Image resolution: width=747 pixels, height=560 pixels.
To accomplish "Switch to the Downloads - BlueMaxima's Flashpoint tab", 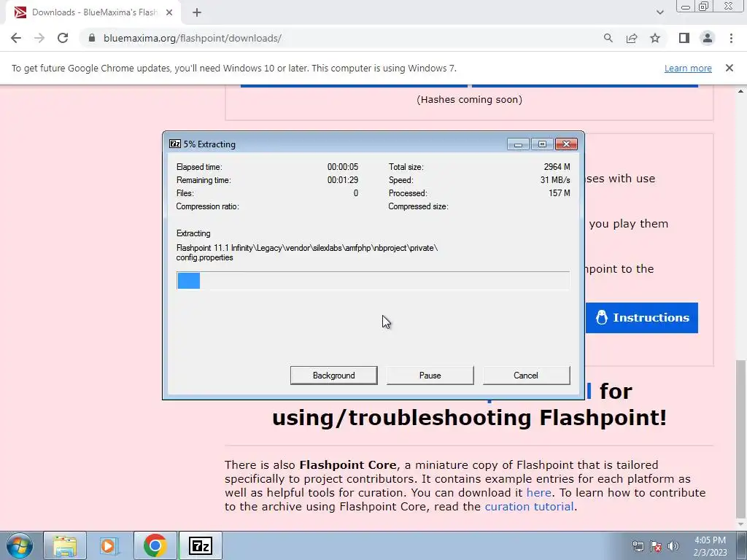I will coord(93,12).
